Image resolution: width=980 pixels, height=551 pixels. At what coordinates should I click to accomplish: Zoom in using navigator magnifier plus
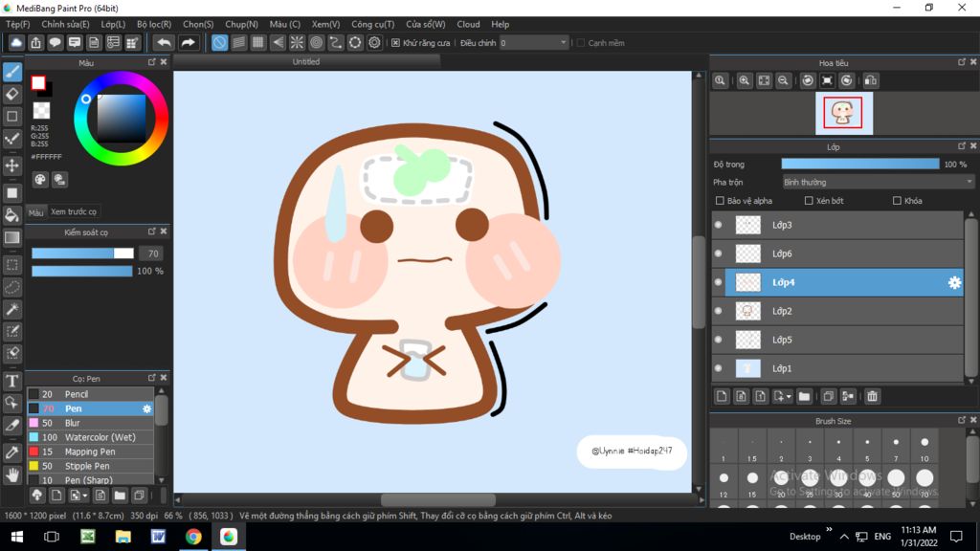point(745,80)
